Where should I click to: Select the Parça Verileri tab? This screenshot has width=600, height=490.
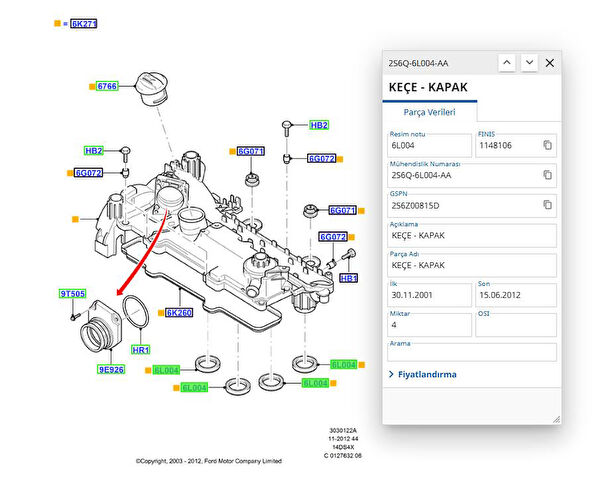pos(430,111)
